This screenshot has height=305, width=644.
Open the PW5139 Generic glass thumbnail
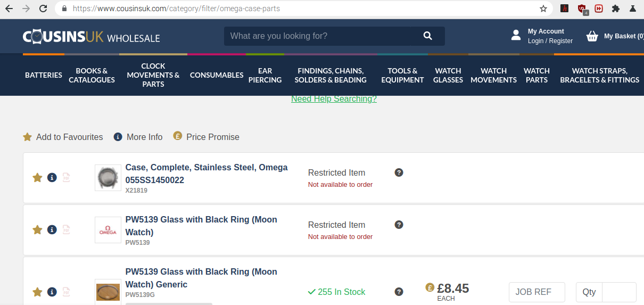pos(108,292)
